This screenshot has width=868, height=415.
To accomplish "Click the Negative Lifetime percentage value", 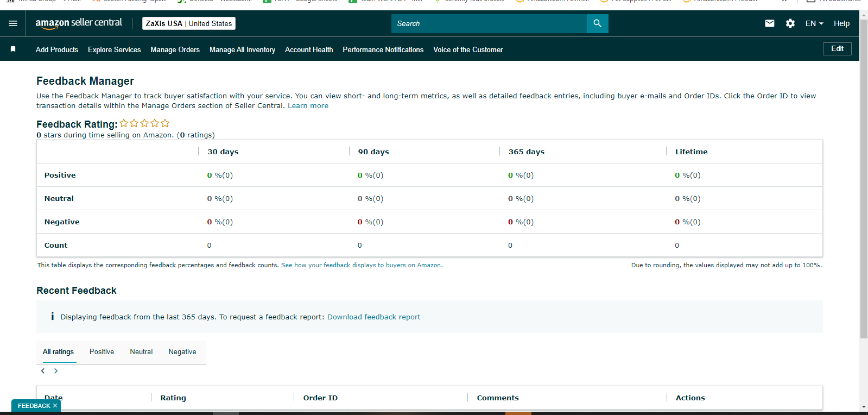I will point(688,222).
